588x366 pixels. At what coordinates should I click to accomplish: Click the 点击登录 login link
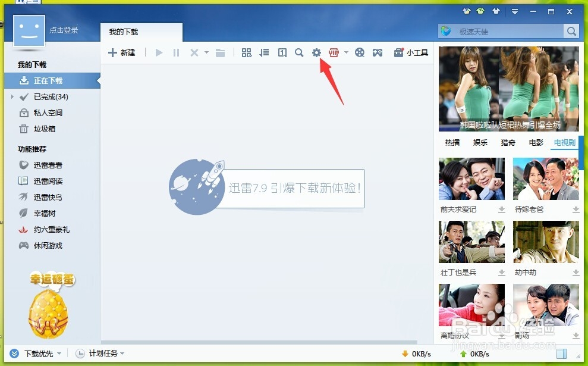pyautogui.click(x=64, y=30)
